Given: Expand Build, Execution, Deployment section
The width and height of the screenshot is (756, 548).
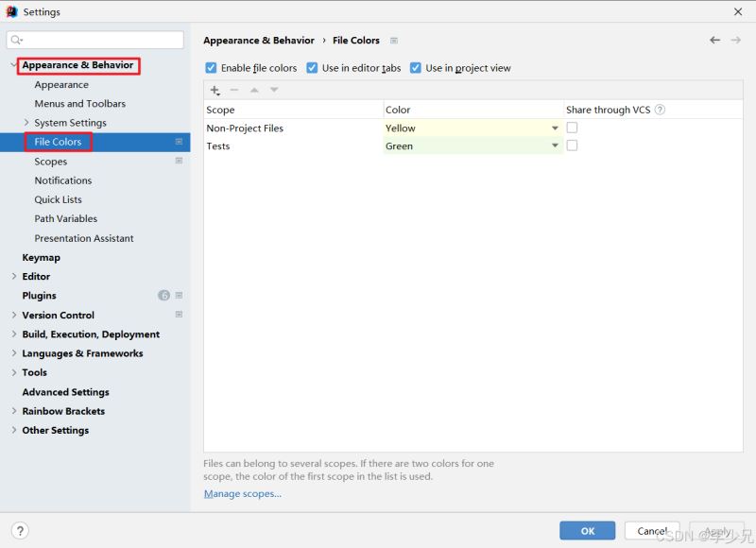Looking at the screenshot, I should [x=14, y=334].
